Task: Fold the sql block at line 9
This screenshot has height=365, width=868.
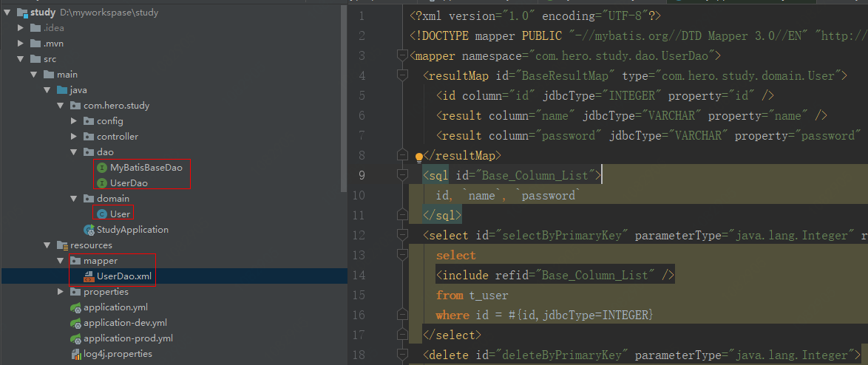Action: (x=402, y=176)
